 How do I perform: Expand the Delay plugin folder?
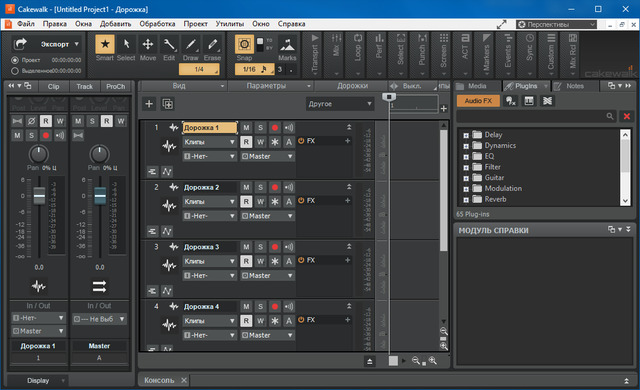click(466, 135)
